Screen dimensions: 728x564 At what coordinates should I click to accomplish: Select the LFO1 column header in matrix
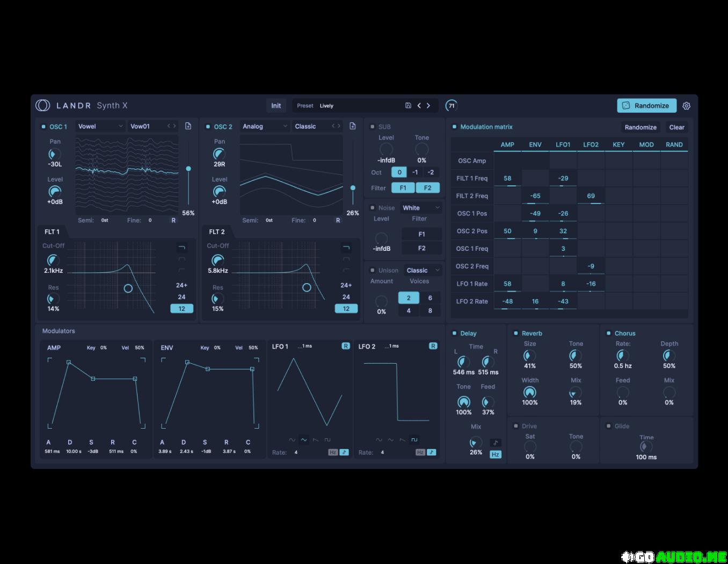pos(563,144)
